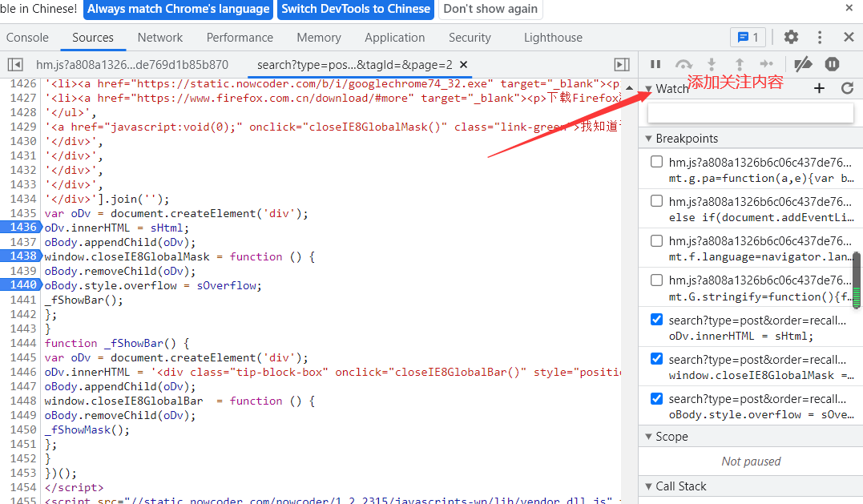
Task: Disable breakpoint window.closeIE8GlobalMask
Action: [x=656, y=359]
